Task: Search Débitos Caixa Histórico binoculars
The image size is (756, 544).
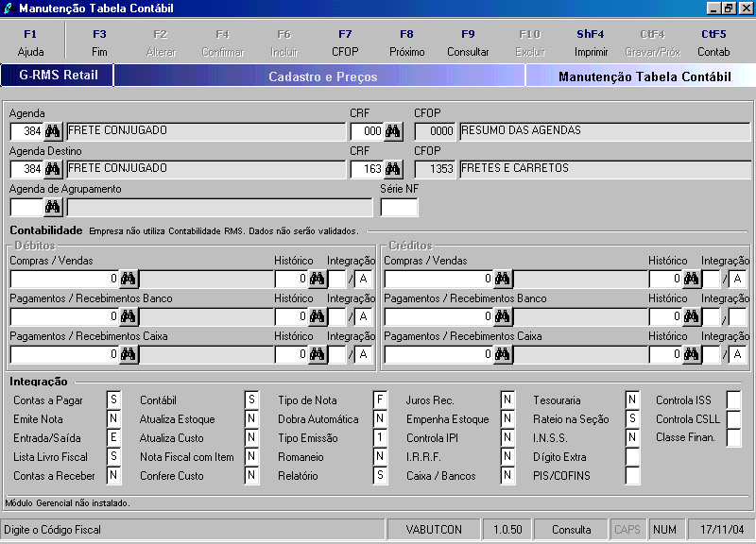Action: (x=317, y=354)
